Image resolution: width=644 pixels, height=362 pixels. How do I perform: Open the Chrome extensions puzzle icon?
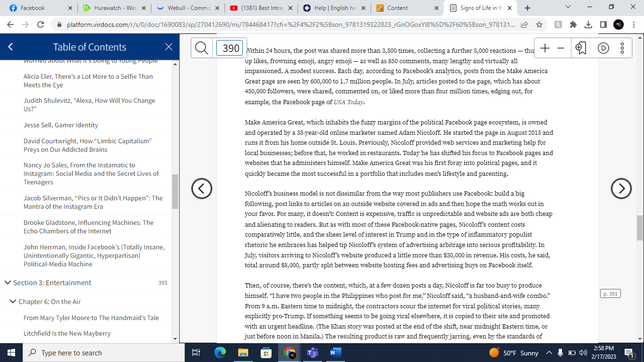[573, 25]
